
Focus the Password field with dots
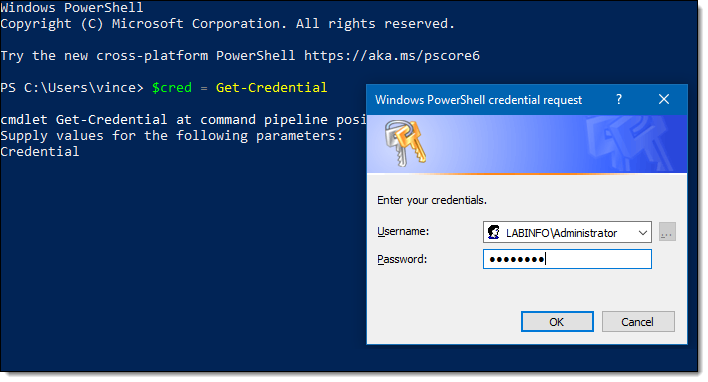click(x=567, y=259)
